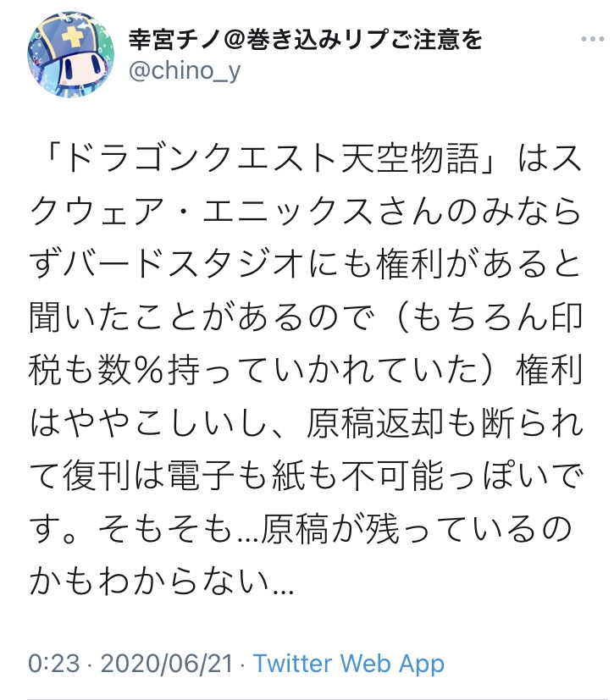Open the Twitter Web App source link
614x700 pixels.
tap(348, 664)
